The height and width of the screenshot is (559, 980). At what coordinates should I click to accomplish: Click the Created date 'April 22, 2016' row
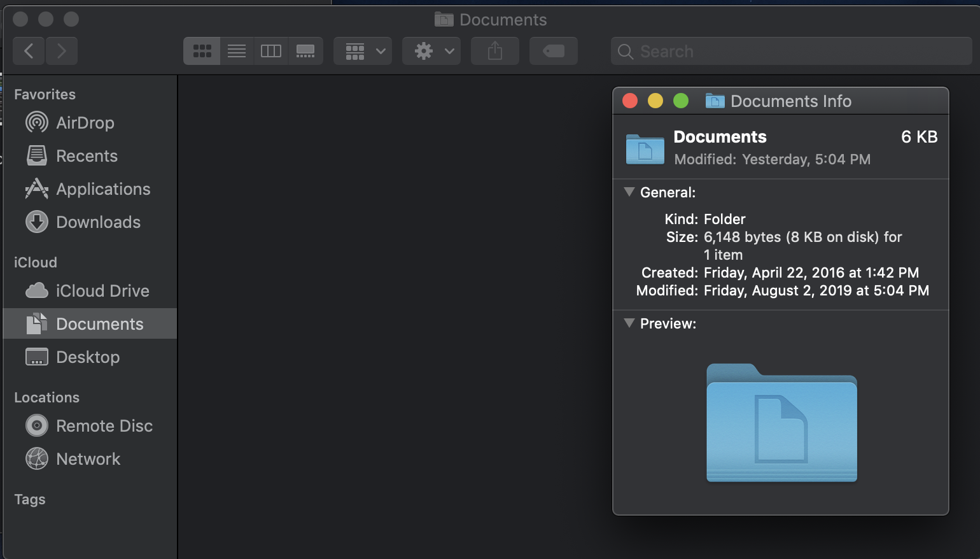tap(780, 272)
